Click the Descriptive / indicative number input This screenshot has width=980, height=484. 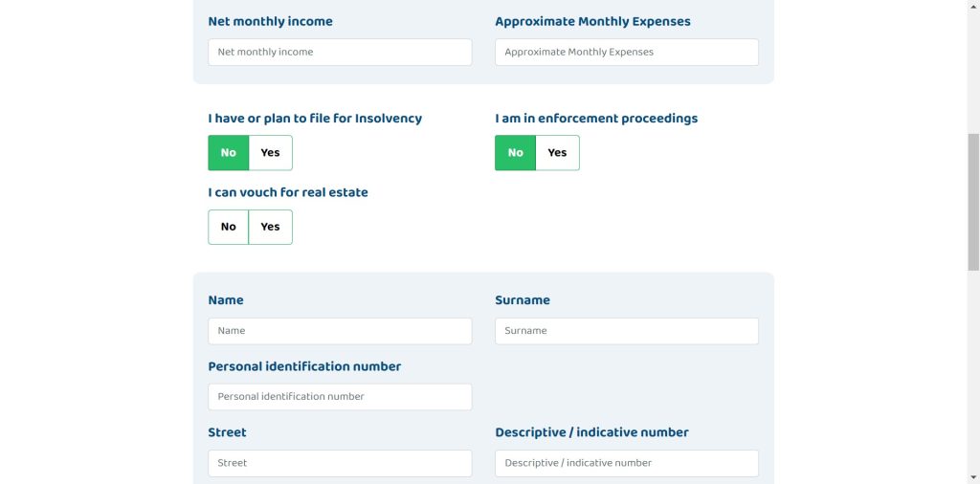[x=626, y=463]
